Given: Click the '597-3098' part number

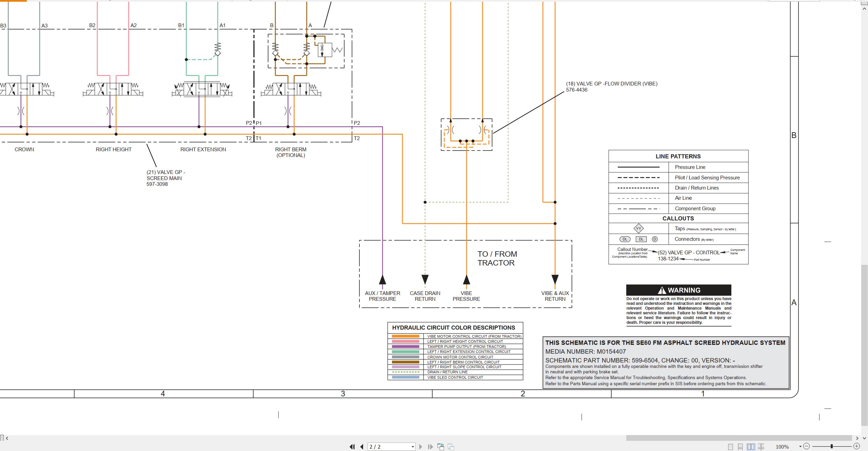Looking at the screenshot, I should 157,184.
